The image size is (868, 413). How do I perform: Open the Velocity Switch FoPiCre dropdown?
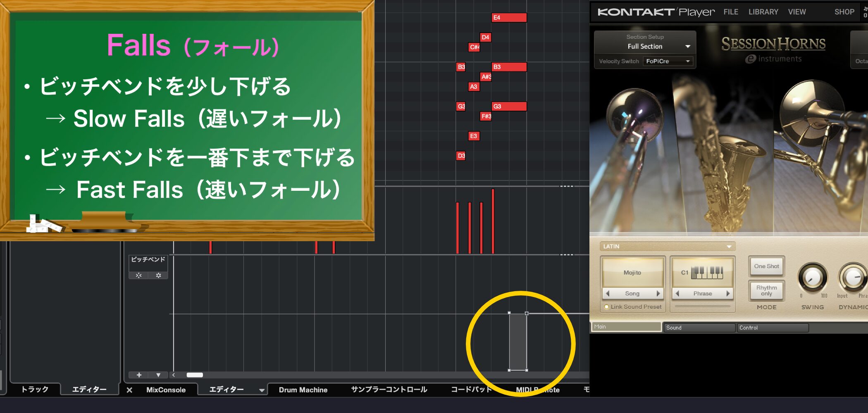pyautogui.click(x=668, y=61)
